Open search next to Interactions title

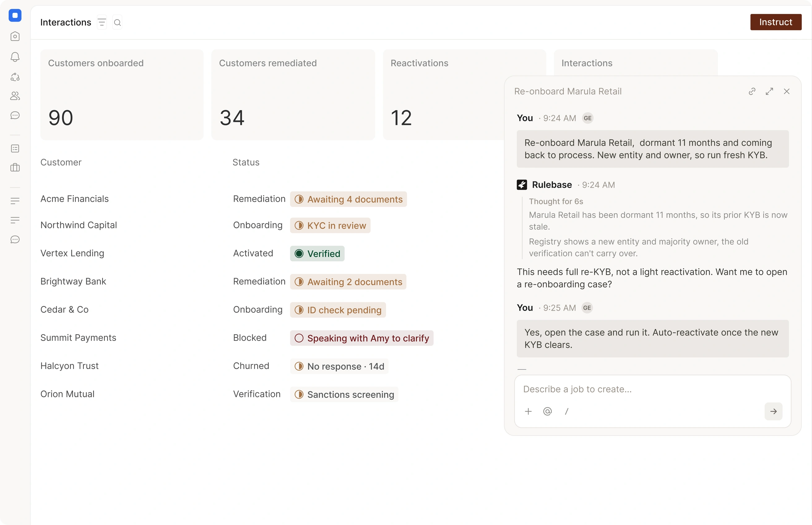pyautogui.click(x=117, y=23)
